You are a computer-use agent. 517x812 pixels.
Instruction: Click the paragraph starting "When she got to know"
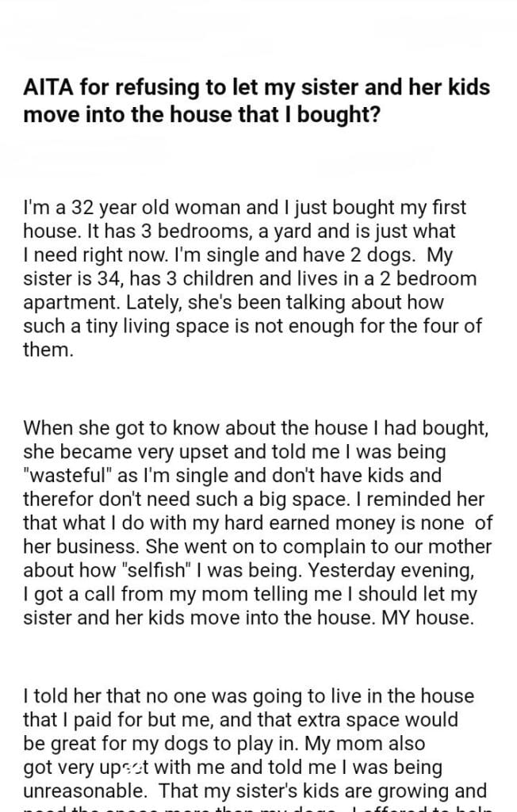tap(257, 523)
